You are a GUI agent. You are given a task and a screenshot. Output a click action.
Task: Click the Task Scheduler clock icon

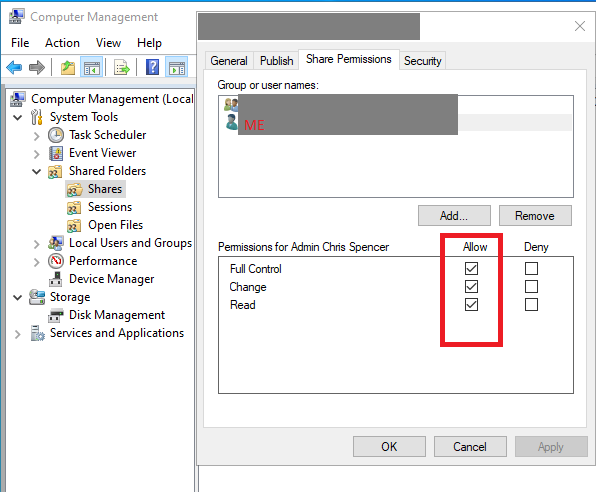(x=56, y=135)
